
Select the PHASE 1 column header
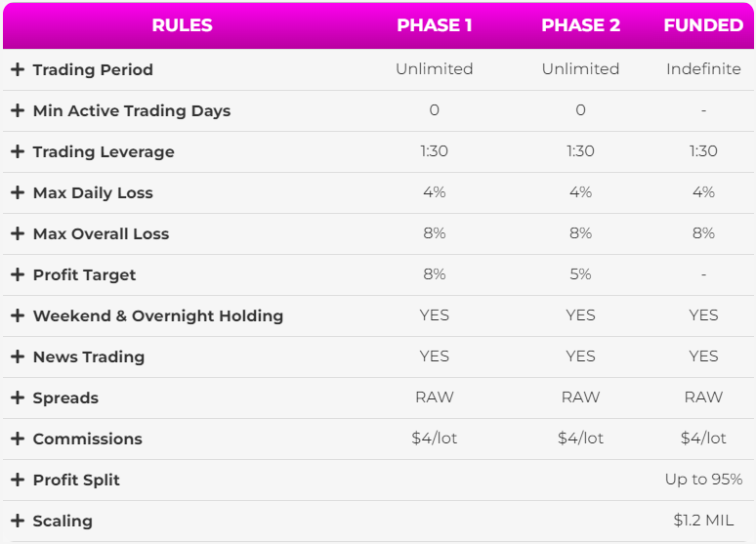(434, 25)
